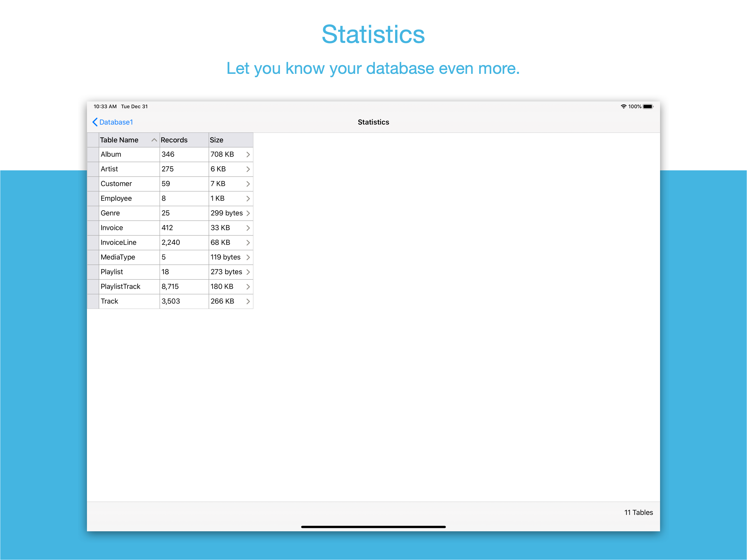
Task: Tap the Wi-Fi status icon
Action: tap(623, 106)
